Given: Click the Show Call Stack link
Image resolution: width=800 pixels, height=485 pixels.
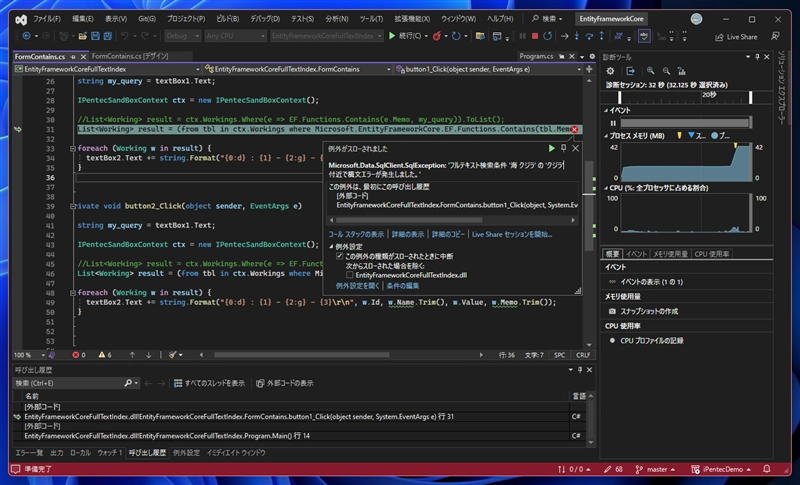Looking at the screenshot, I should point(356,235).
